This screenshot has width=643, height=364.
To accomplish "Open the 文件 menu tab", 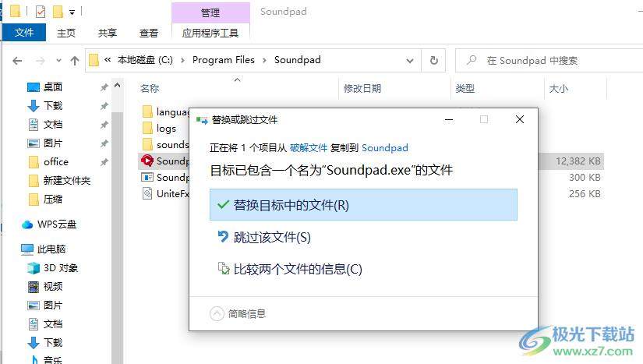I will 24,33.
